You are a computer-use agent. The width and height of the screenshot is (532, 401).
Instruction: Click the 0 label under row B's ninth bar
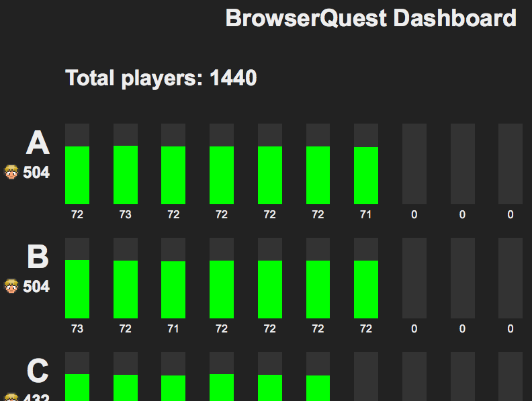pos(462,328)
